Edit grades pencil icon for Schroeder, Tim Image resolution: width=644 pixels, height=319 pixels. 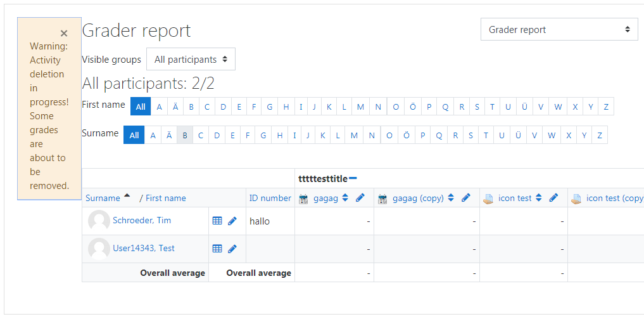pos(232,221)
